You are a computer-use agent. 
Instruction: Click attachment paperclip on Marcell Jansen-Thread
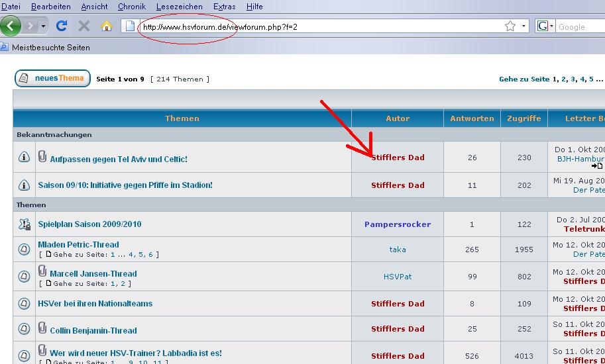(x=42, y=271)
